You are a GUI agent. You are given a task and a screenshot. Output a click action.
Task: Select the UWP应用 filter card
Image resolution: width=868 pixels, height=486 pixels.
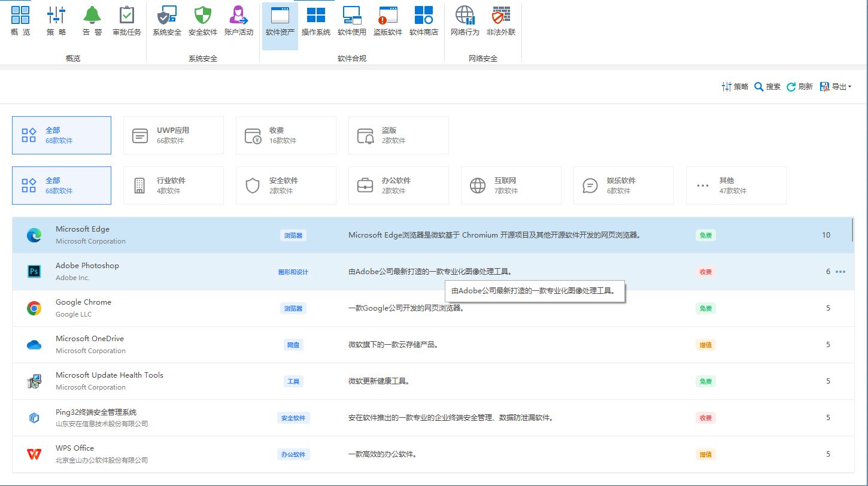[174, 135]
